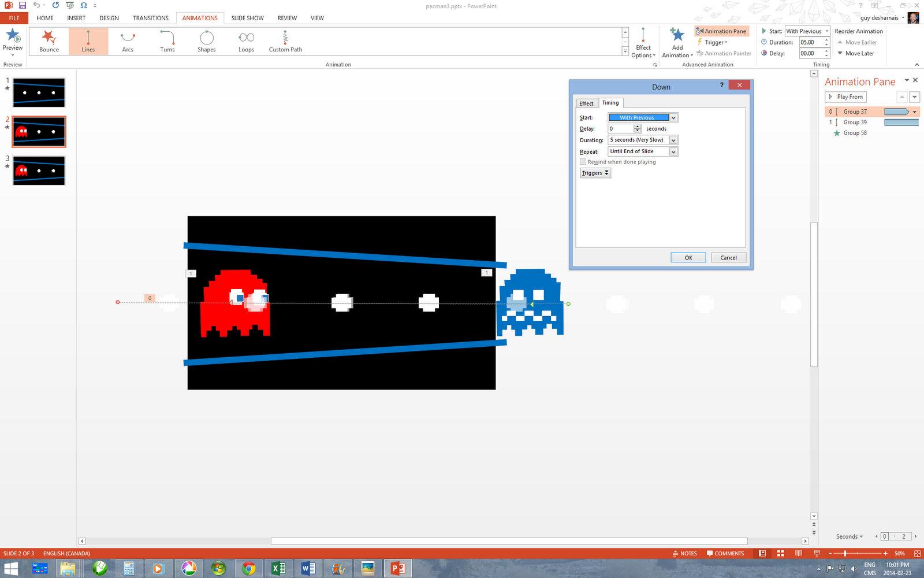Select slide 3 thumbnail
This screenshot has width=924, height=578.
pos(39,171)
